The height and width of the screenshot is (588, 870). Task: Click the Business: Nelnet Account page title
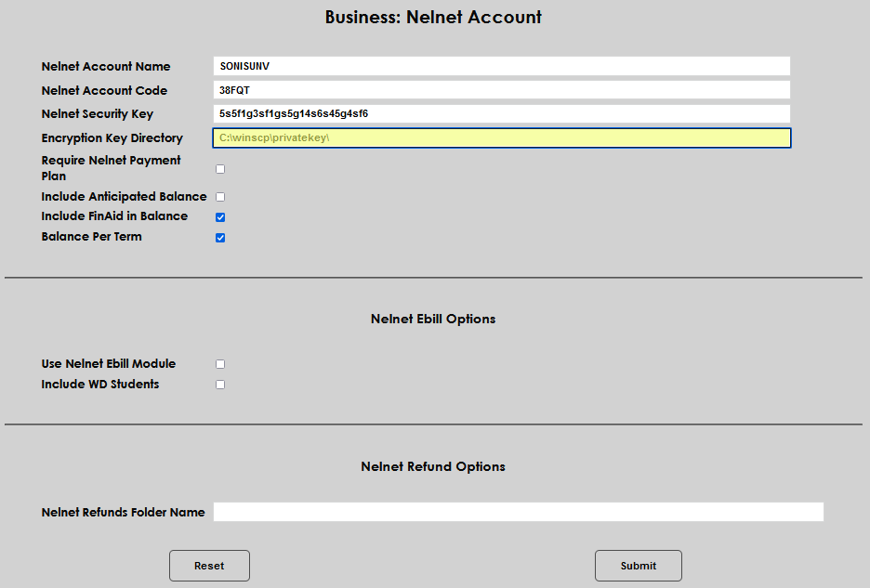click(x=432, y=17)
